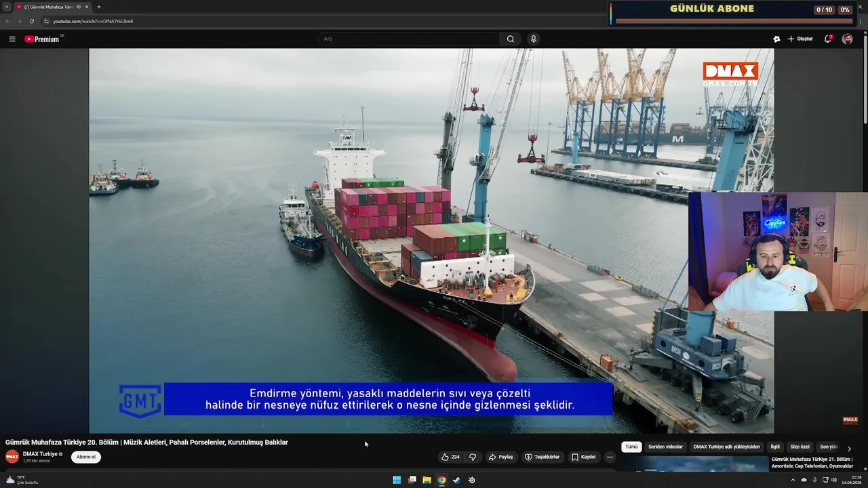Open the DMAX Turkiye channel name link

point(40,454)
